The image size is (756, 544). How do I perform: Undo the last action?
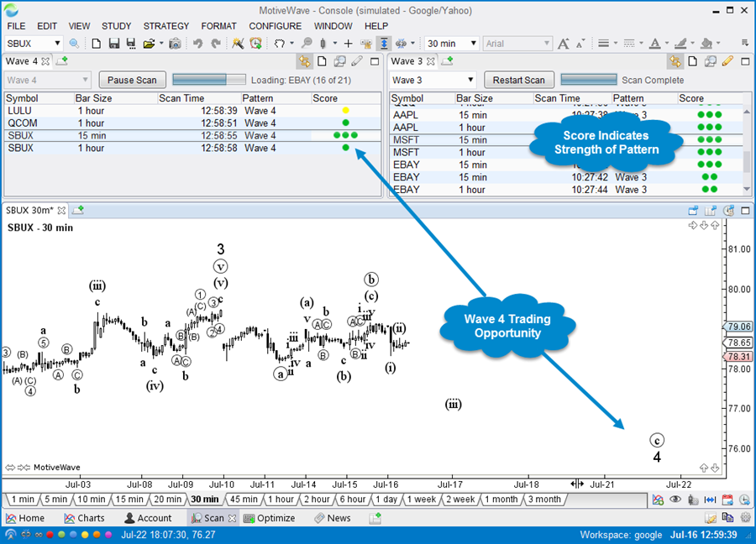point(197,44)
